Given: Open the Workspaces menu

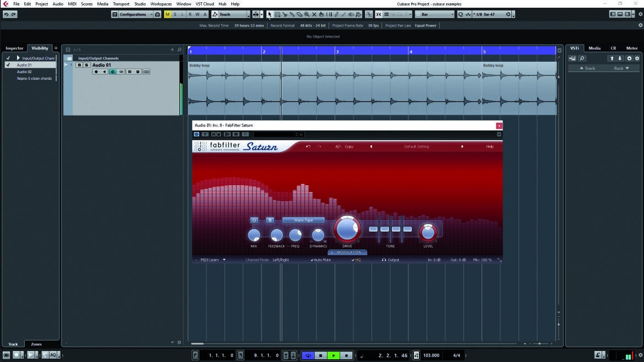Looking at the screenshot, I should pos(161,4).
